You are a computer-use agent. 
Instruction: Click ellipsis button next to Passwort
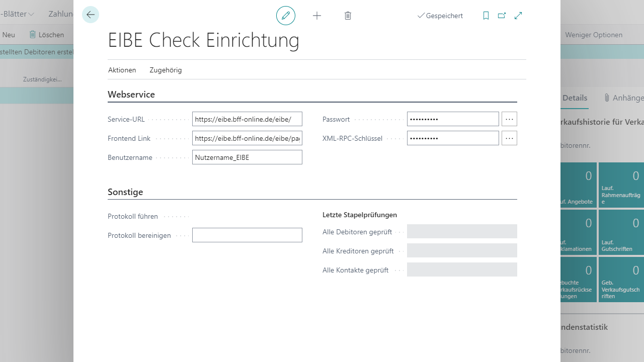[x=509, y=119]
